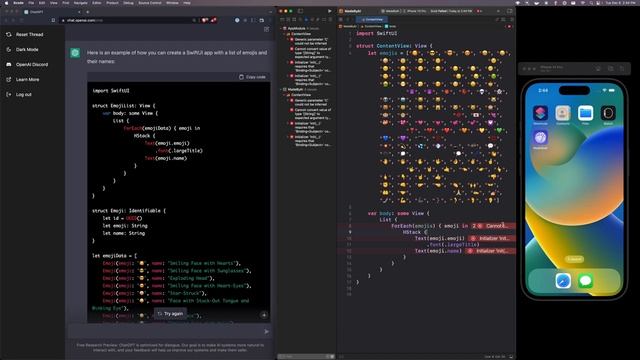Toggle the Xcode navigator sidebar icon
The width and height of the screenshot is (640, 360).
click(x=300, y=11)
